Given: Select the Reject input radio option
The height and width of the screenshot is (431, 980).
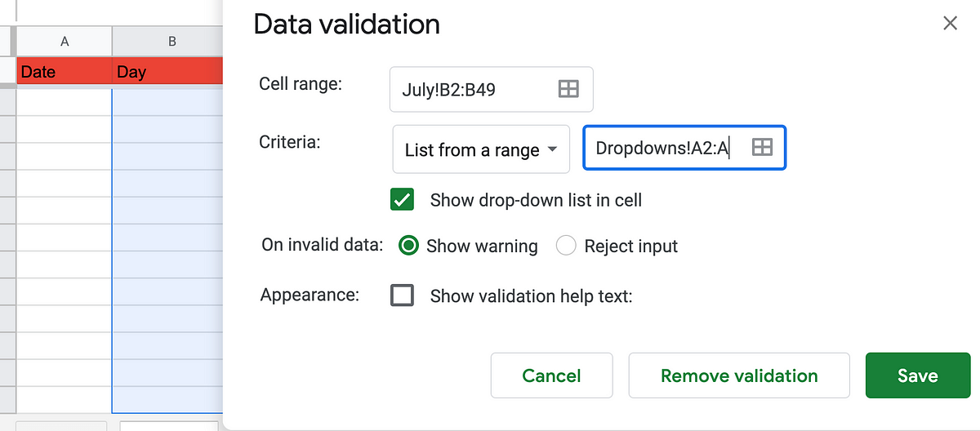Looking at the screenshot, I should pos(566,246).
